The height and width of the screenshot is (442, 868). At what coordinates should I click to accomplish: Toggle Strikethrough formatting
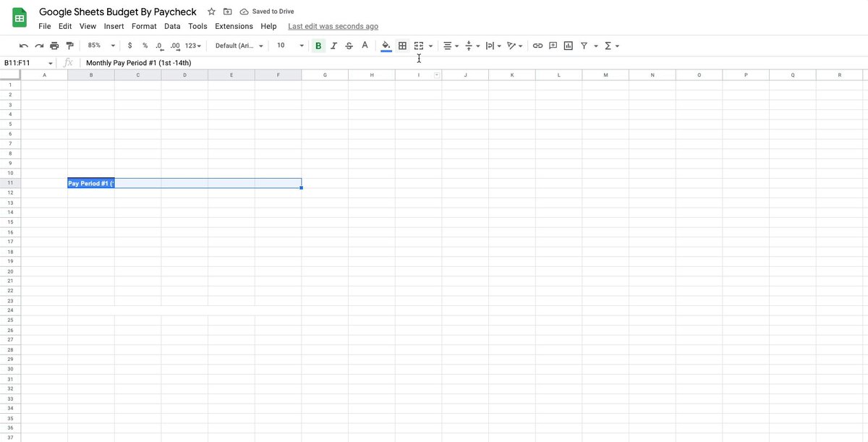349,46
